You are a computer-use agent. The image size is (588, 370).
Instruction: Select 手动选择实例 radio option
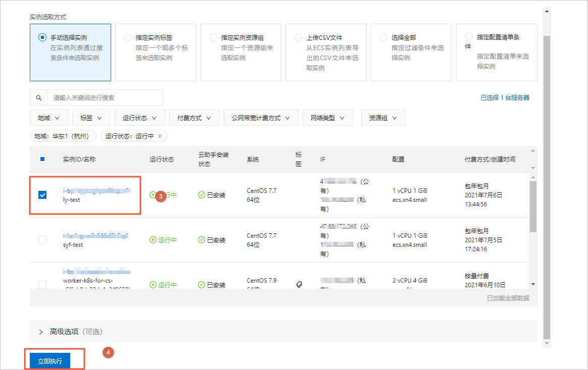42,37
